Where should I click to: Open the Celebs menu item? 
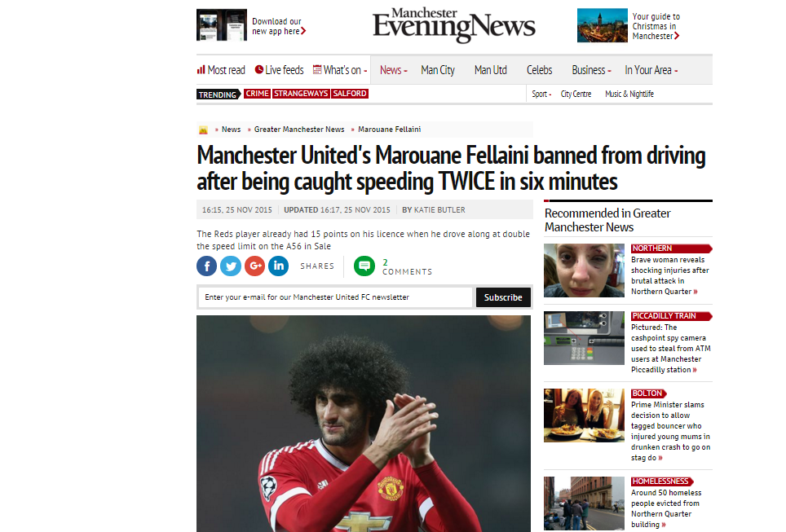click(x=540, y=70)
